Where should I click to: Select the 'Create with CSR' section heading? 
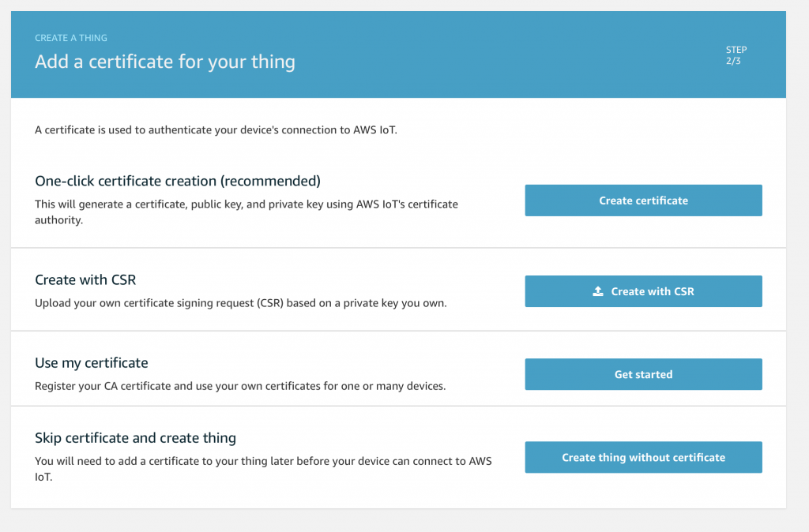click(x=85, y=280)
